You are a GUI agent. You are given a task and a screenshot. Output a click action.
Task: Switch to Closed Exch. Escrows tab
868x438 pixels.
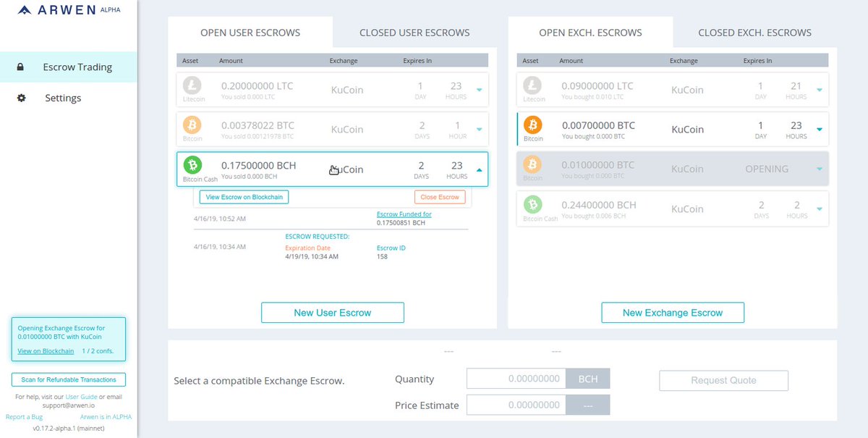(x=754, y=33)
